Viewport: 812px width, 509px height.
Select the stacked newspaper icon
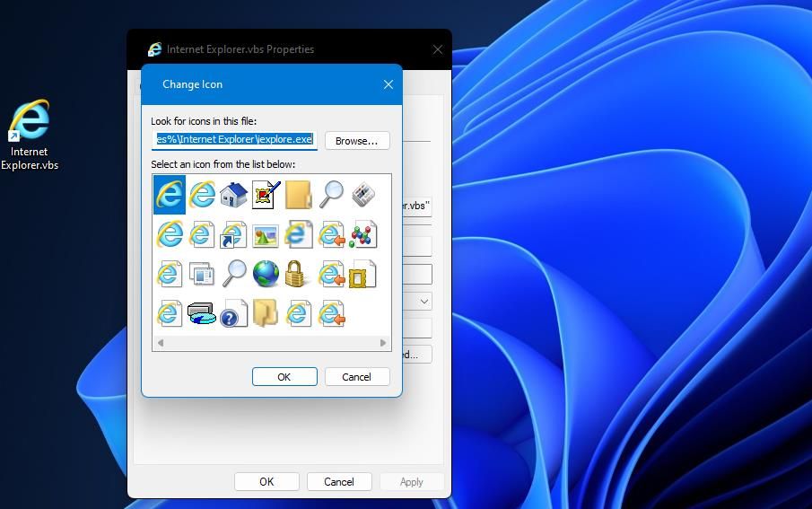[x=363, y=195]
